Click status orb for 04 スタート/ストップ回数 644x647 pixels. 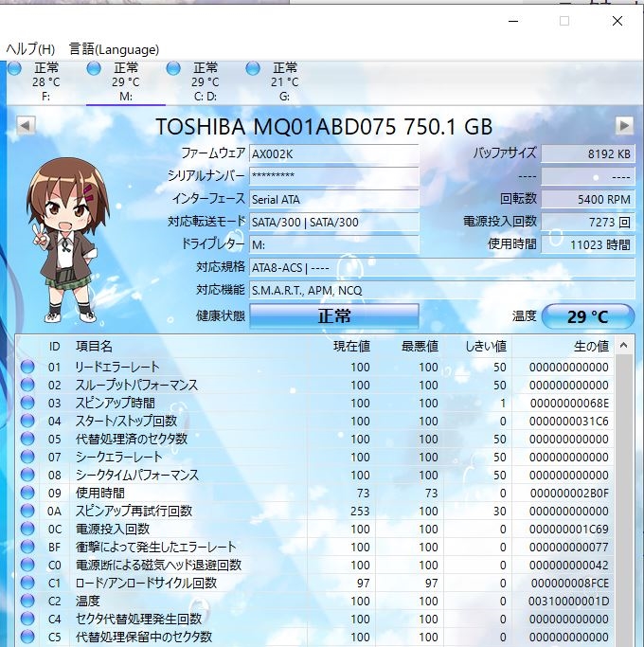(27, 421)
